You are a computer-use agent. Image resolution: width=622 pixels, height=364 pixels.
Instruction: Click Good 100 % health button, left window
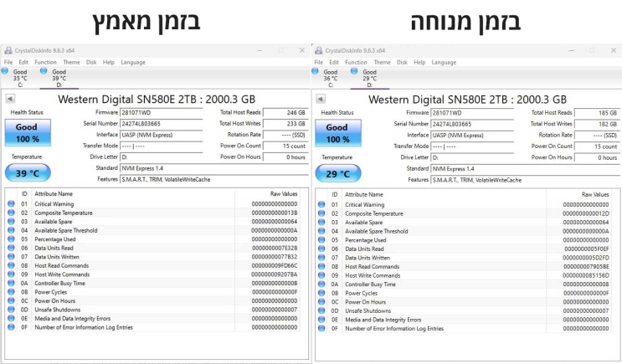coord(28,133)
